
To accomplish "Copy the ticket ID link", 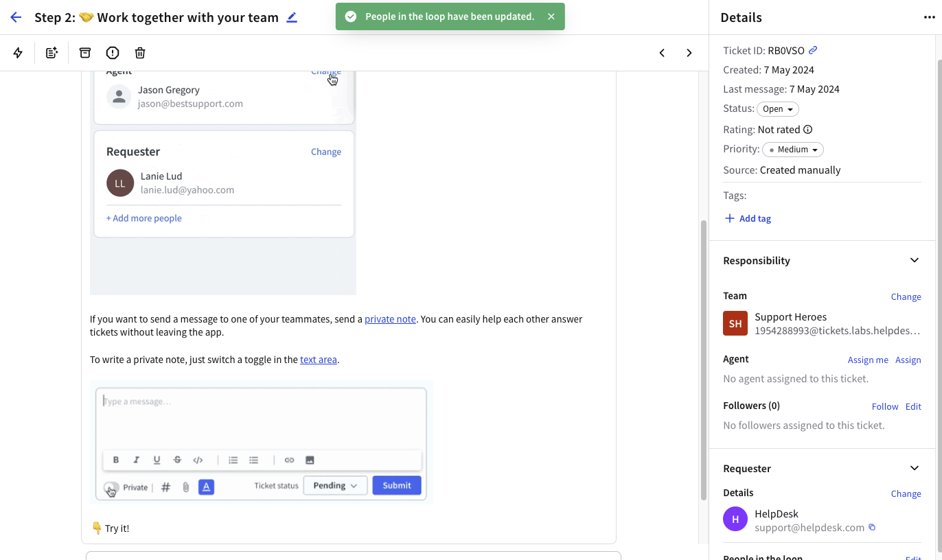I will (x=813, y=50).
